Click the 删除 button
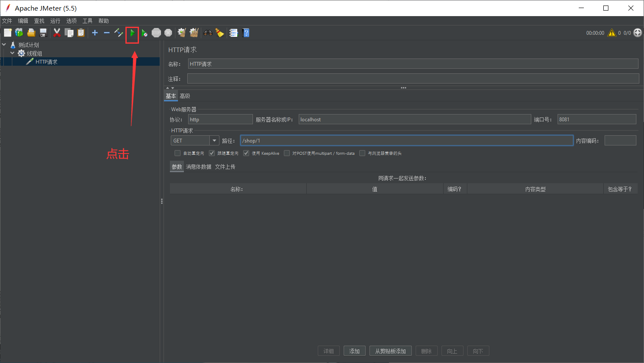 pos(427,351)
